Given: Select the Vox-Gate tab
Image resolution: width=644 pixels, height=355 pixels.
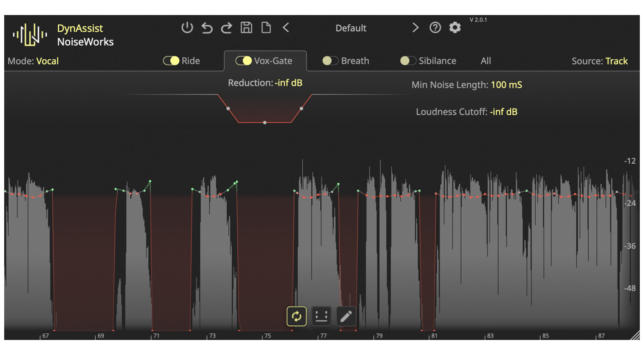Looking at the screenshot, I should coord(273,61).
